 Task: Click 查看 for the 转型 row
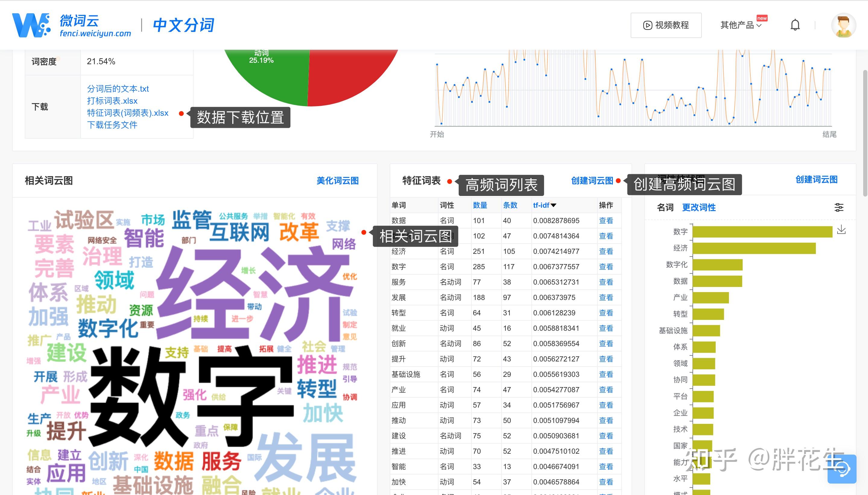(x=606, y=313)
